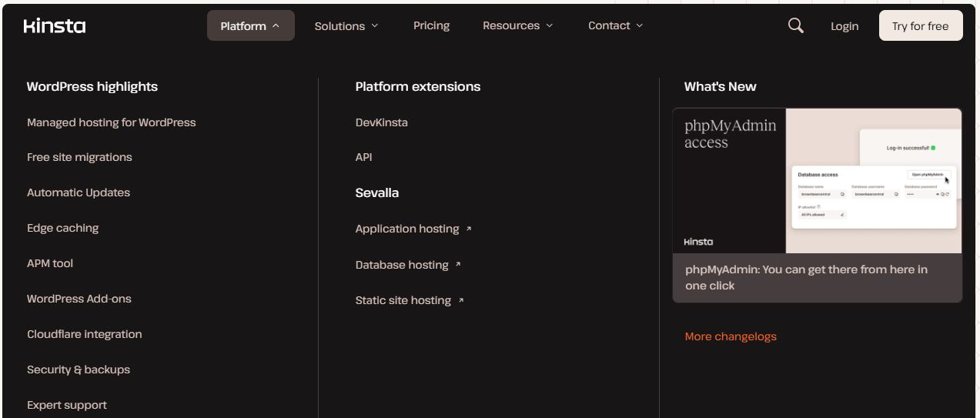
Task: Open Application hosting external link
Action: [x=413, y=229]
